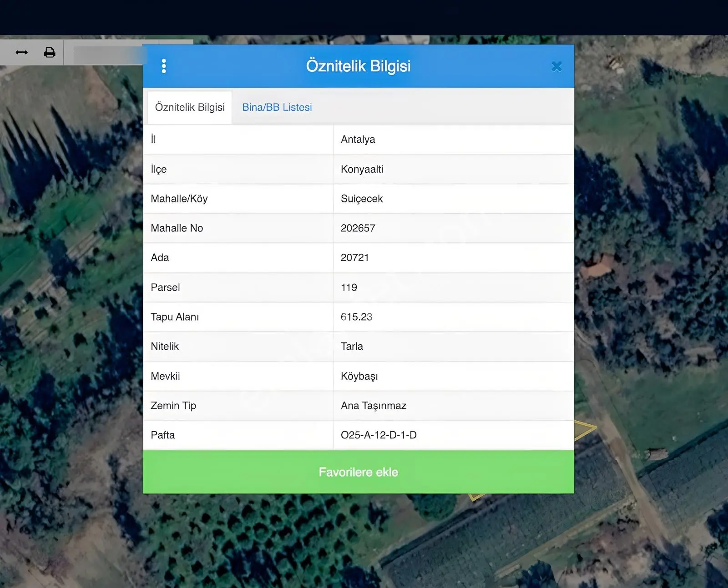This screenshot has width=728, height=588.
Task: Add parcel with Favorilere ekle button
Action: [x=359, y=472]
